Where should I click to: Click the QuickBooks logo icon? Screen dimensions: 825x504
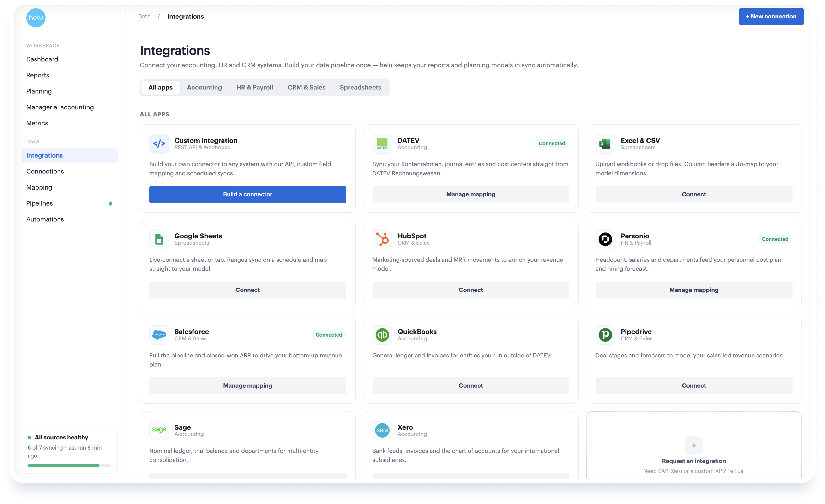(x=382, y=335)
